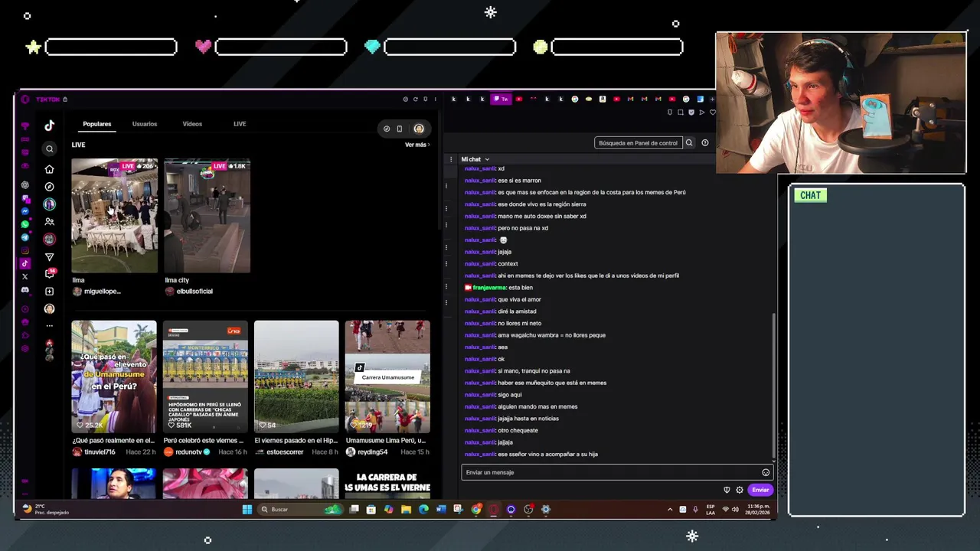Open Friends icon in TikTok sidebar
Image resolution: width=980 pixels, height=551 pixels.
coord(49,222)
